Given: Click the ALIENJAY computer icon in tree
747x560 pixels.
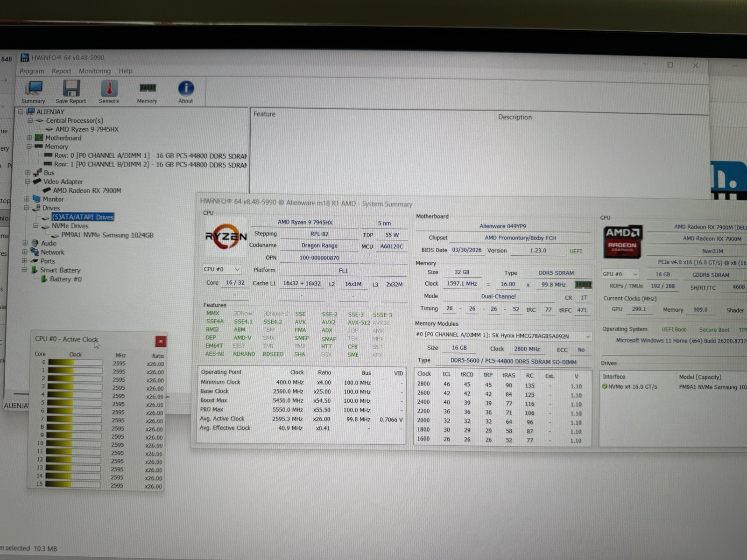Looking at the screenshot, I should pos(31,112).
